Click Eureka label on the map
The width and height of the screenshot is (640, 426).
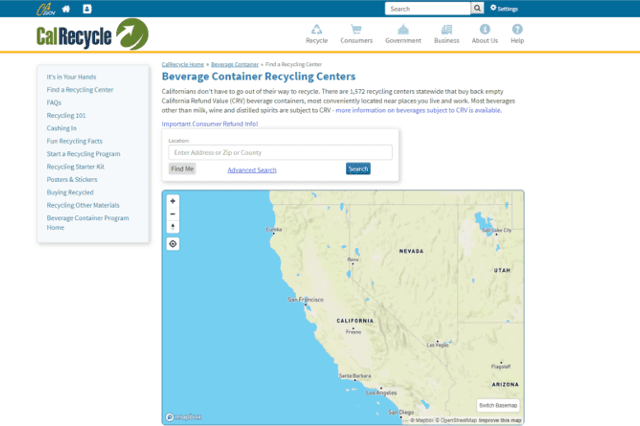point(274,229)
